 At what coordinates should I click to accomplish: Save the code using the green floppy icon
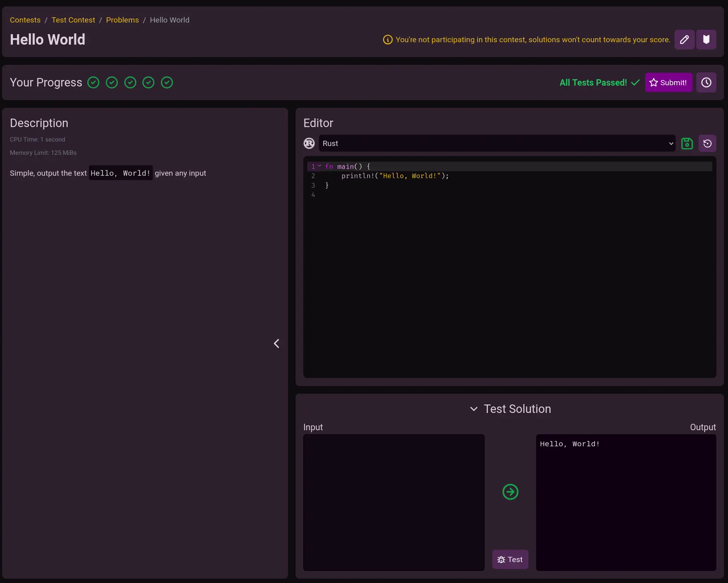pos(687,144)
